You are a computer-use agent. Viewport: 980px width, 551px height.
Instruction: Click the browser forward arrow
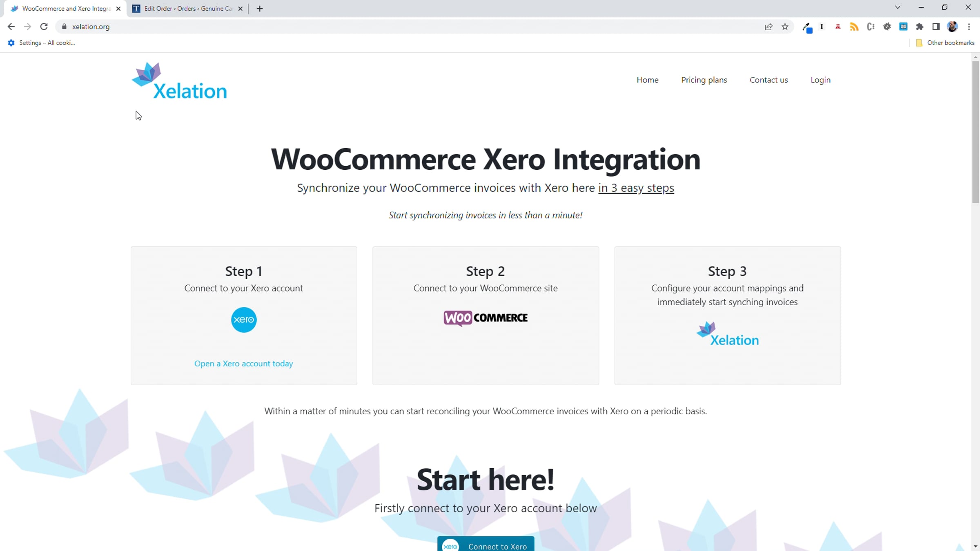coord(27,27)
